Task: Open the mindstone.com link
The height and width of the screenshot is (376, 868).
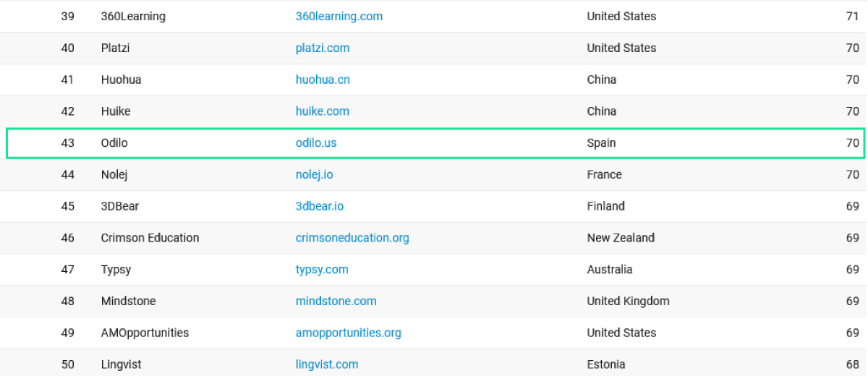Action: [x=336, y=302]
